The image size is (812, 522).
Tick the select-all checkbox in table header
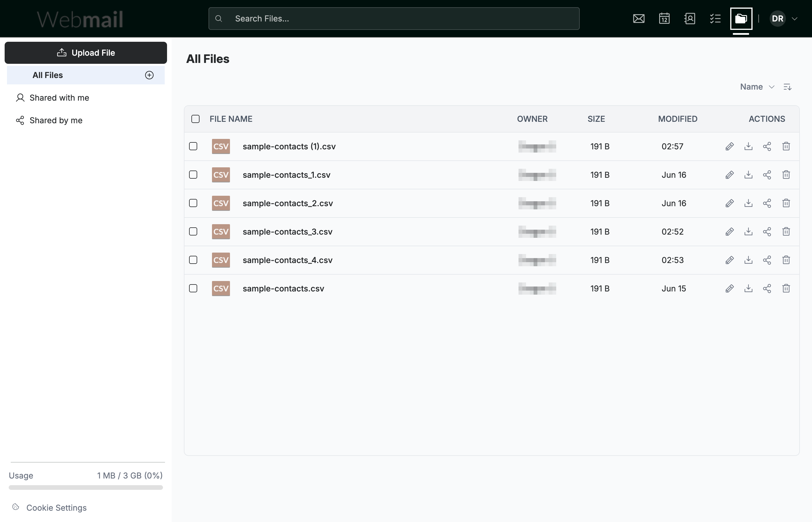point(195,119)
